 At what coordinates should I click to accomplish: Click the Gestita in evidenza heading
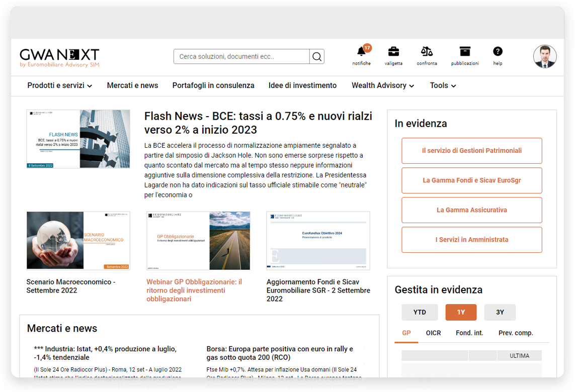pyautogui.click(x=438, y=290)
